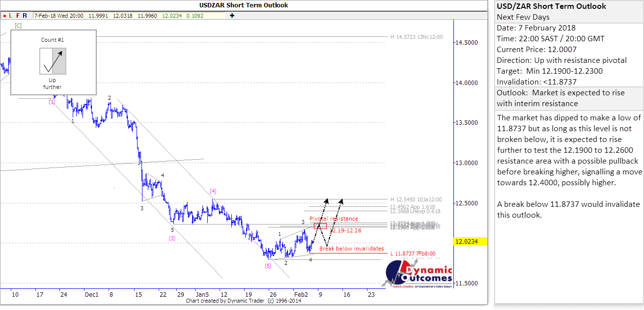Click the Date: 7 February 2018 line

[x=536, y=28]
